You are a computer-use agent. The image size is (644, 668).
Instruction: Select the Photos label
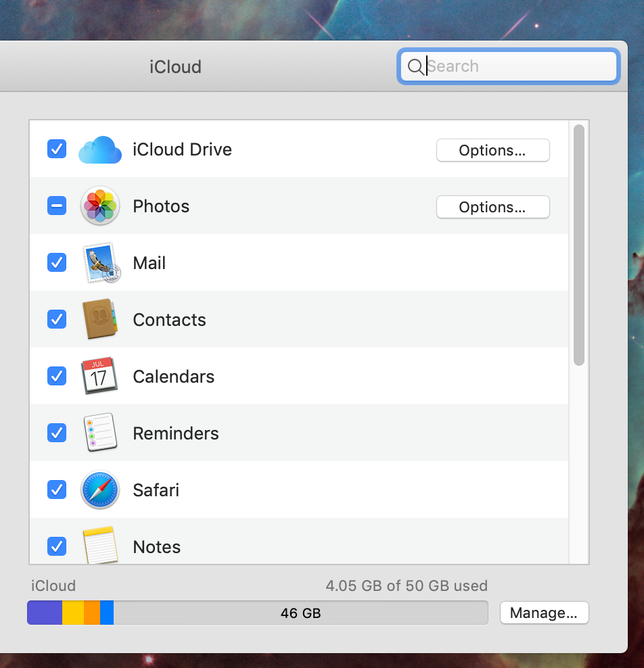tap(161, 206)
